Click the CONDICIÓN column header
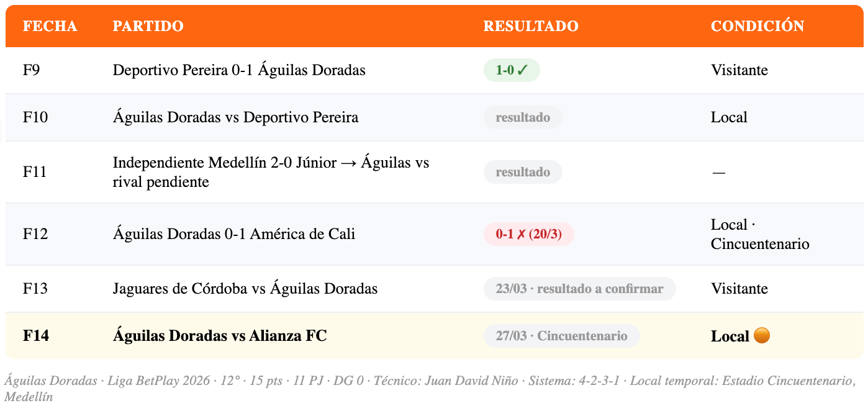The width and height of the screenshot is (868, 416). pos(757,26)
